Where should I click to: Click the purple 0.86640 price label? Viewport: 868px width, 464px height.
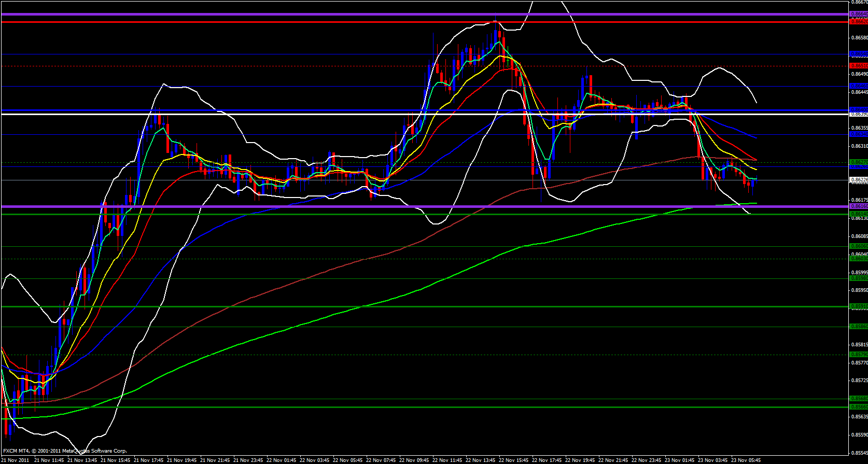(858, 14)
